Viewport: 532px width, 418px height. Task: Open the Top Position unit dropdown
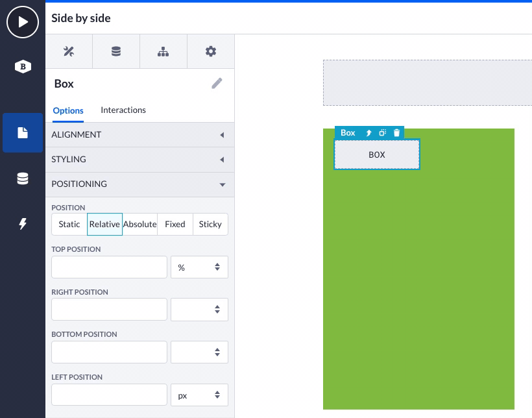200,267
